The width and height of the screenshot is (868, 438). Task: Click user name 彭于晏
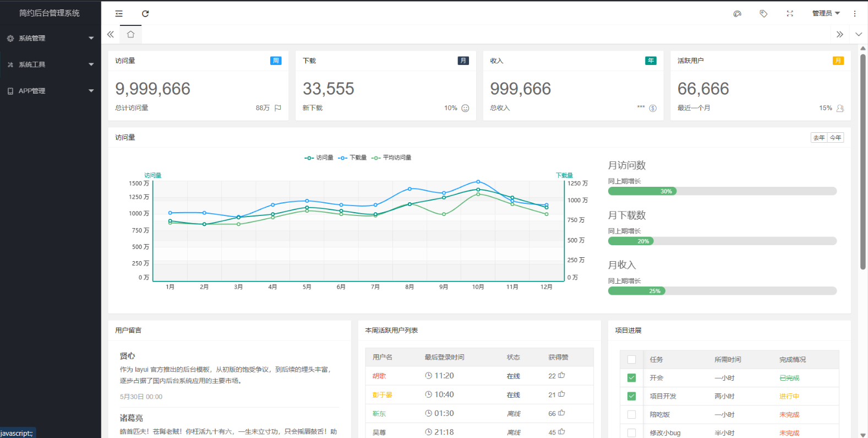click(x=383, y=394)
